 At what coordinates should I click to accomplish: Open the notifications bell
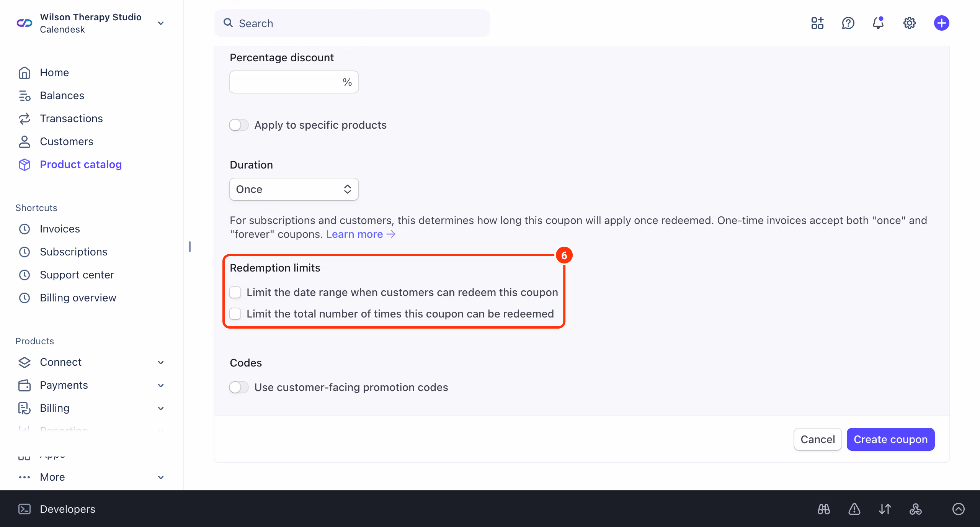[878, 23]
